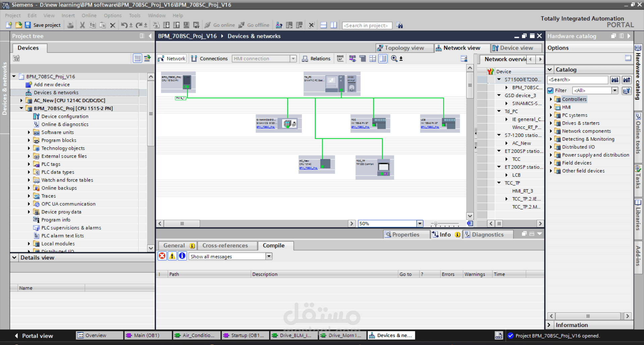Click the Add new device item
This screenshot has height=345, width=644.
[x=52, y=84]
